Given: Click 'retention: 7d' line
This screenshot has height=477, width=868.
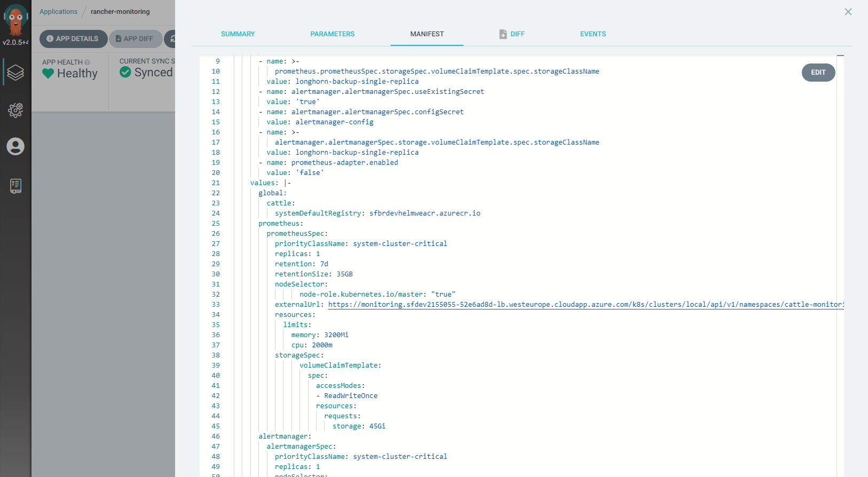Looking at the screenshot, I should 302,264.
